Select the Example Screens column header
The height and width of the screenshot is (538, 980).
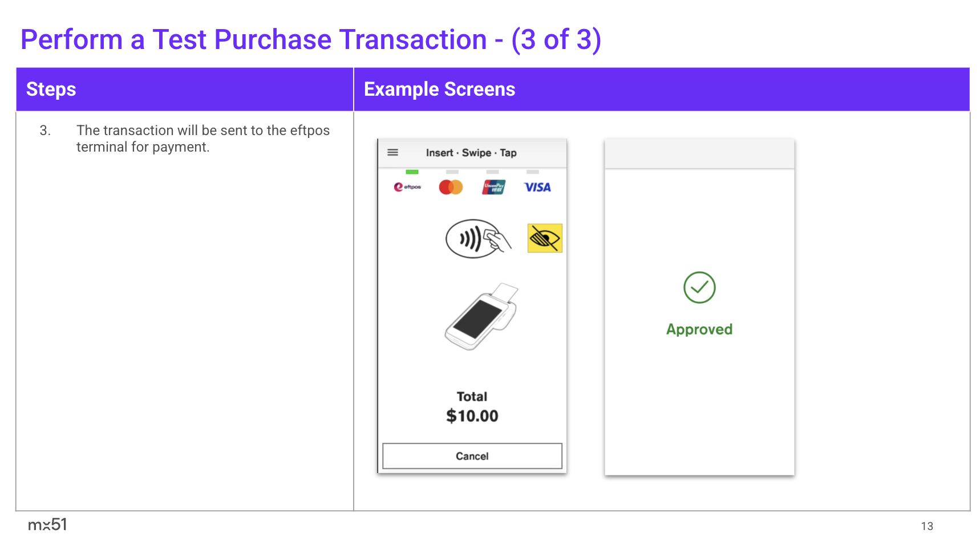[x=439, y=89]
